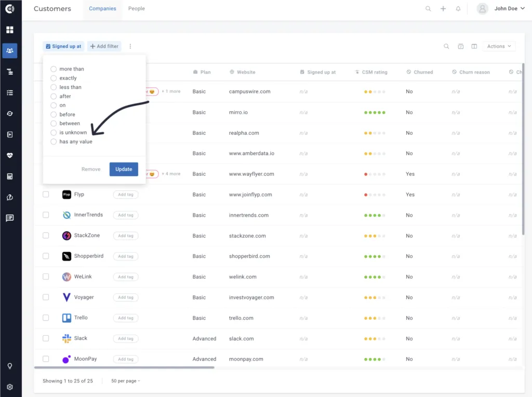Switch to the People tab
The width and height of the screenshot is (532, 397).
[x=137, y=9]
